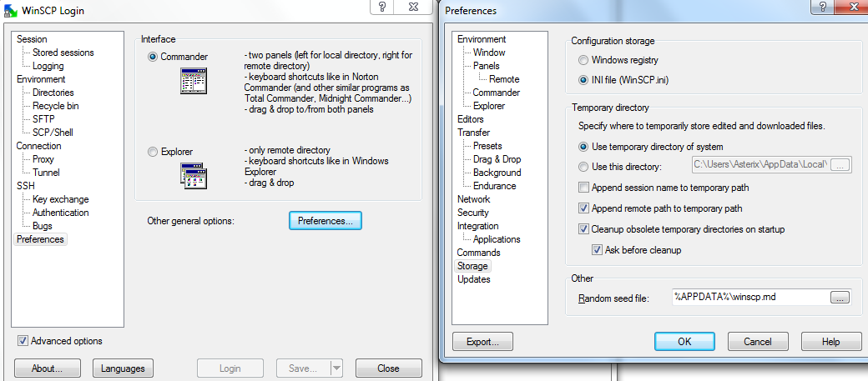The height and width of the screenshot is (381, 868).
Task: Select Environment in the login tree
Action: 40,79
